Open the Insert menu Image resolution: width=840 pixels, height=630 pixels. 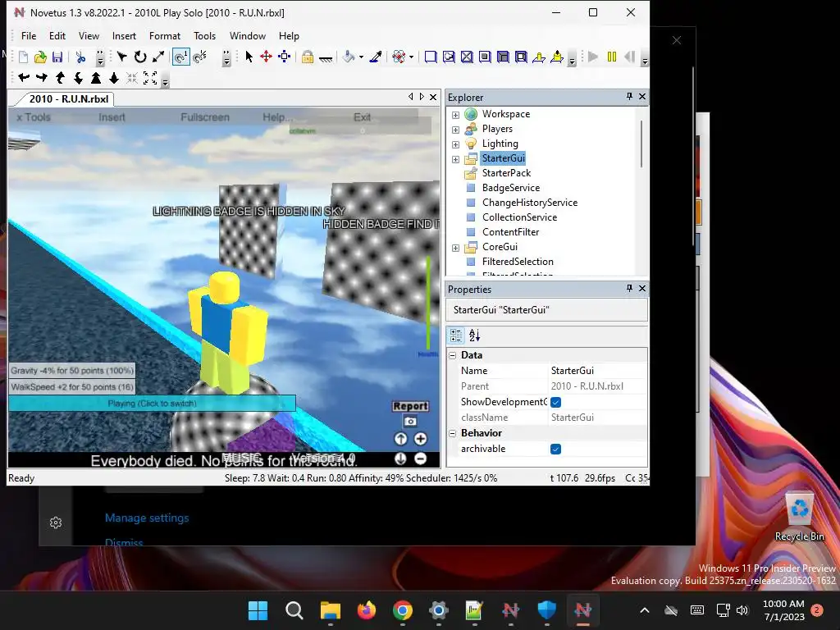point(124,36)
